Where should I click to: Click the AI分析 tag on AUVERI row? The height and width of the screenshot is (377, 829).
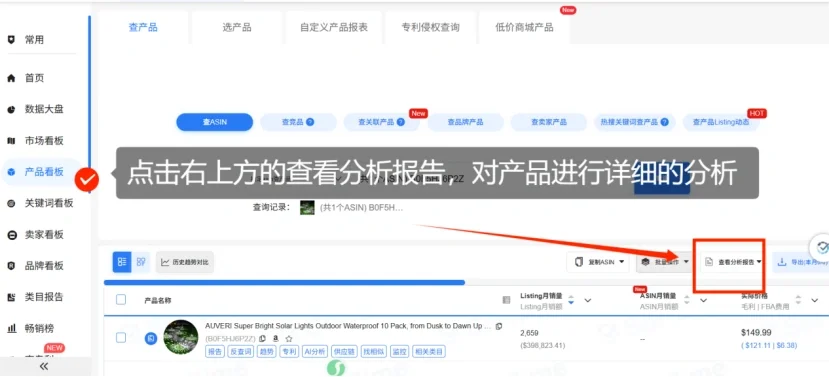[x=315, y=352]
